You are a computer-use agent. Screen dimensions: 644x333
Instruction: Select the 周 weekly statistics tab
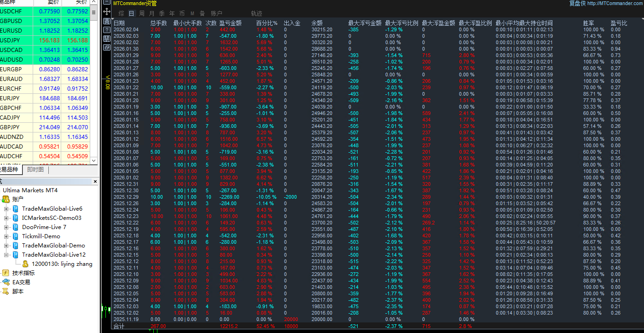(x=142, y=13)
